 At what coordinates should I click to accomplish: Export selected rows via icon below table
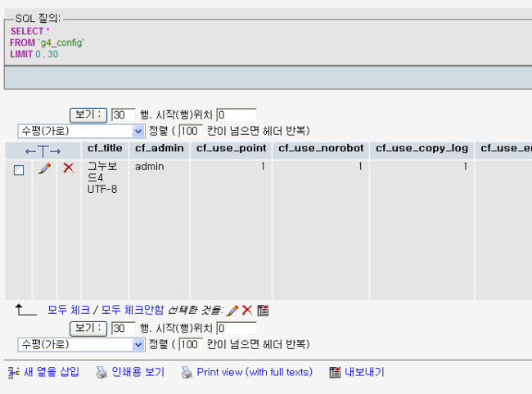point(263,311)
